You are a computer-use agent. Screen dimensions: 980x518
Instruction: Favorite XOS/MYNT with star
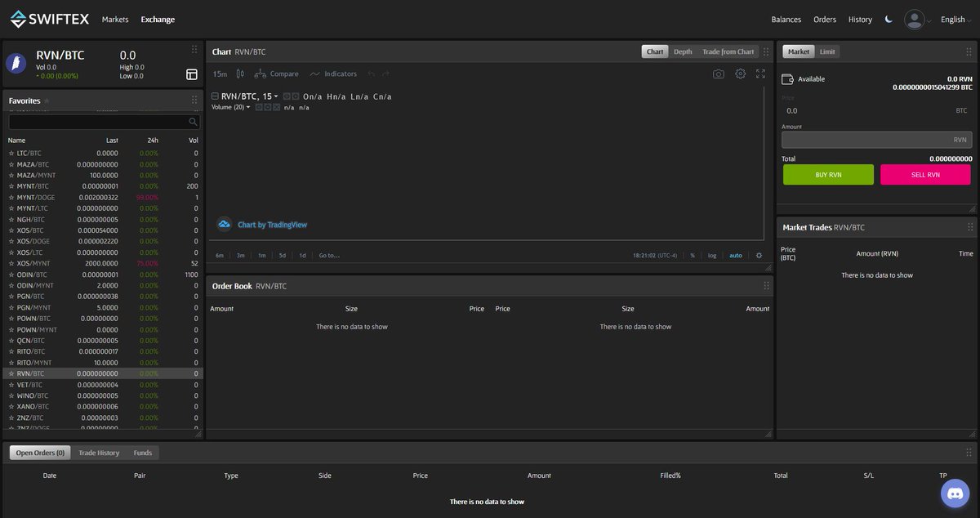click(x=11, y=263)
